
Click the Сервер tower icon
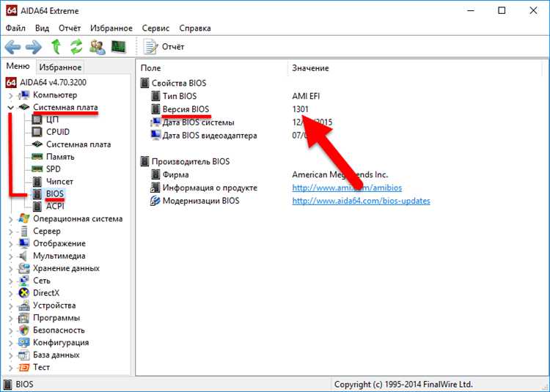tap(24, 232)
